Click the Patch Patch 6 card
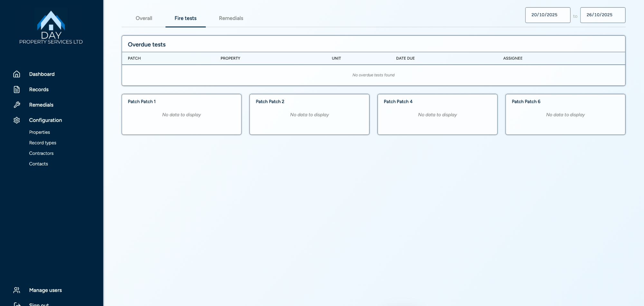Image resolution: width=644 pixels, height=306 pixels. coord(565,114)
